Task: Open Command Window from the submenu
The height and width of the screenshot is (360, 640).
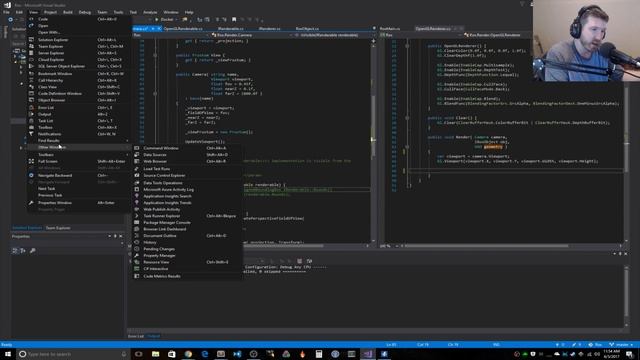Action: [187, 148]
